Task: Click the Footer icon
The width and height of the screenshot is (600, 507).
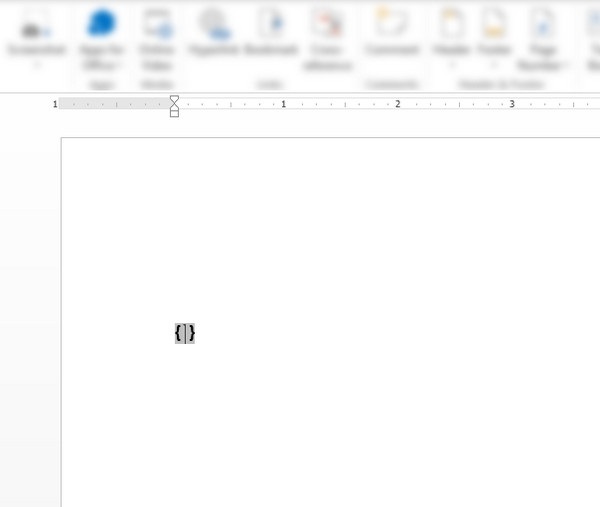Action: point(495,24)
